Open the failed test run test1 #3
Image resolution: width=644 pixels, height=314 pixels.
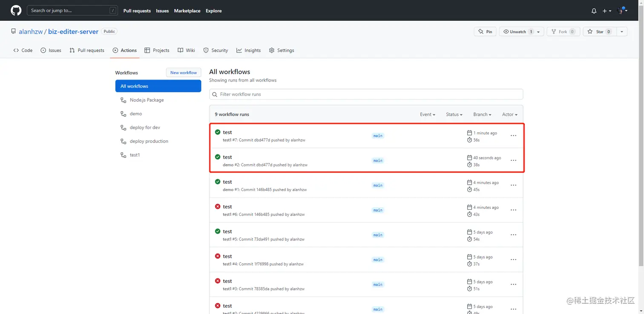pyautogui.click(x=227, y=281)
